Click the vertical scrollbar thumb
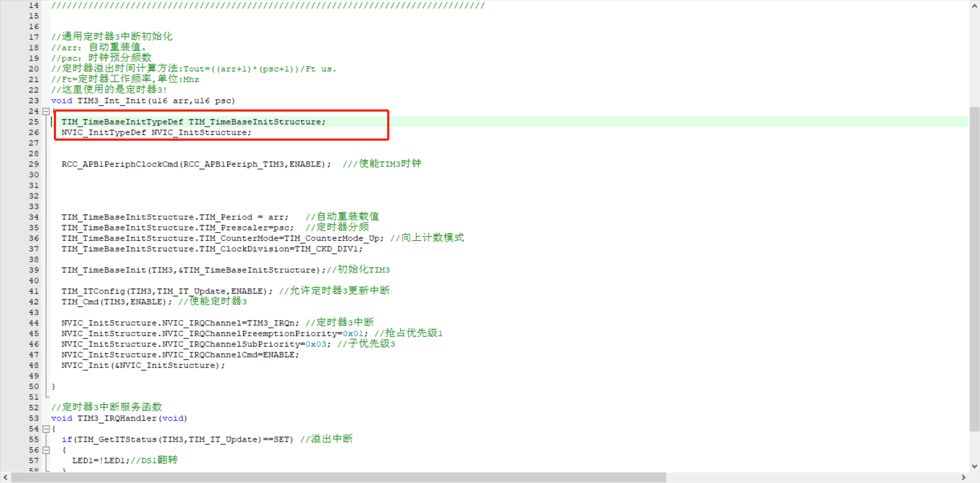The height and width of the screenshot is (483, 980). (x=974, y=269)
